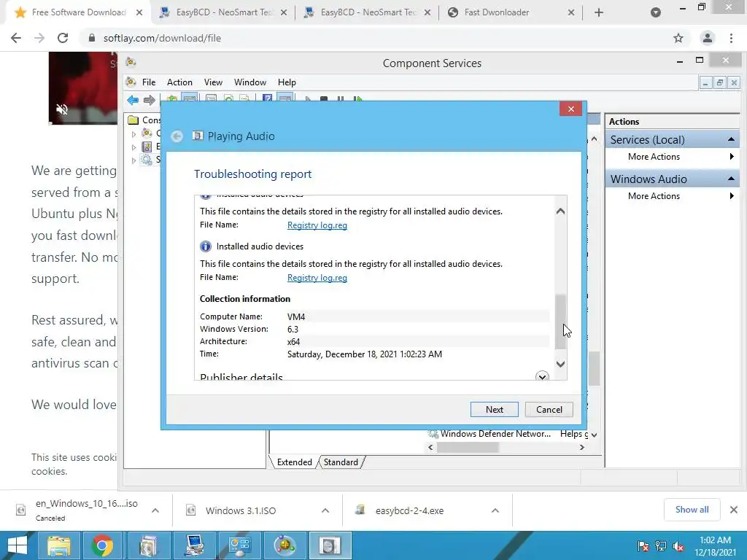Open the Help menu

[287, 82]
